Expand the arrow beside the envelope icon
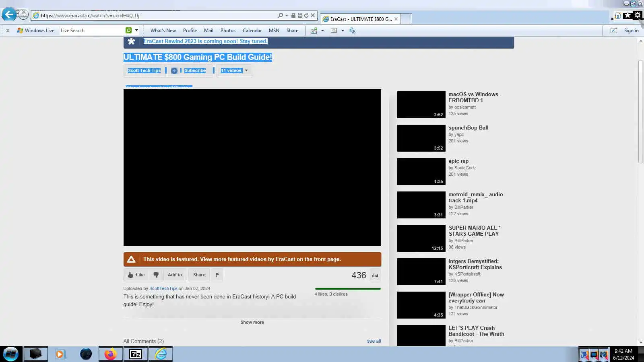Viewport: 644px width, 362px height. [x=343, y=31]
